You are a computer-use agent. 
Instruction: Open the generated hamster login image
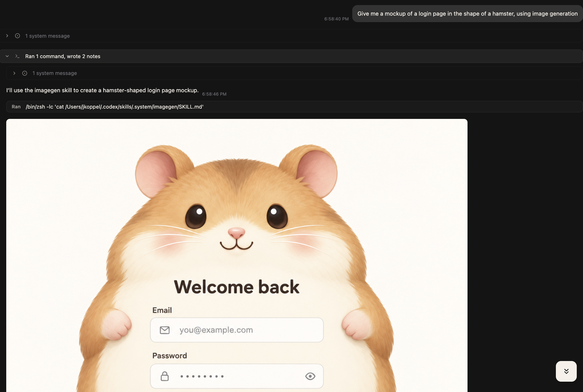click(237, 256)
